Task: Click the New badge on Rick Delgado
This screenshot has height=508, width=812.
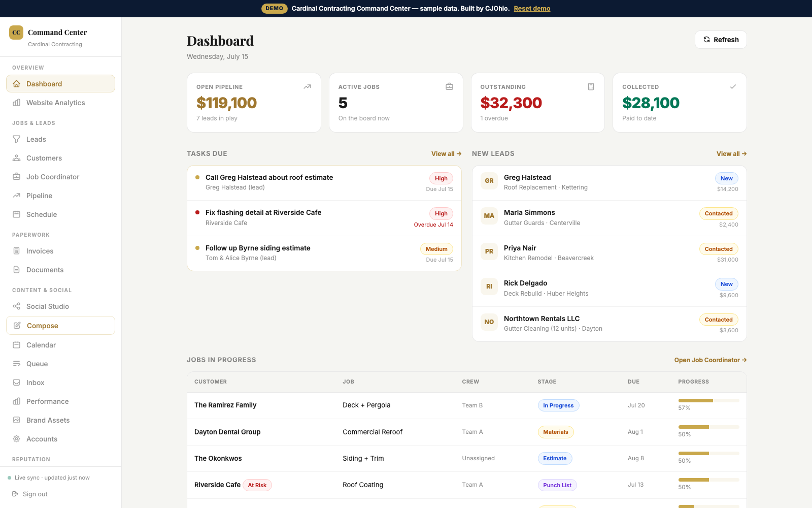Action: pyautogui.click(x=727, y=284)
